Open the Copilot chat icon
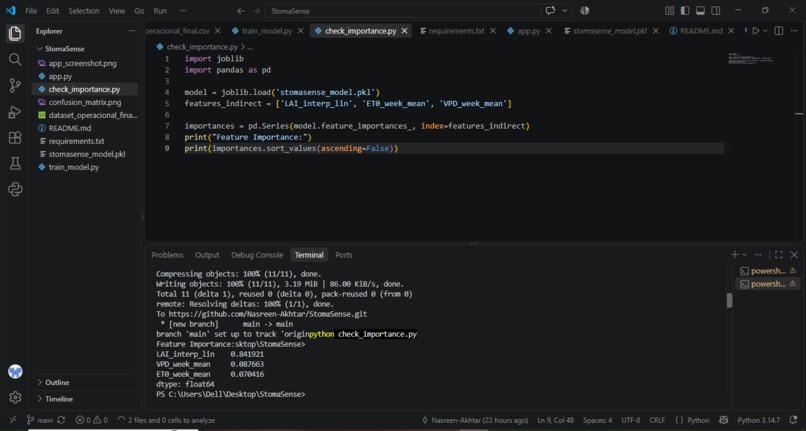This screenshot has height=431, width=806. pos(551,11)
